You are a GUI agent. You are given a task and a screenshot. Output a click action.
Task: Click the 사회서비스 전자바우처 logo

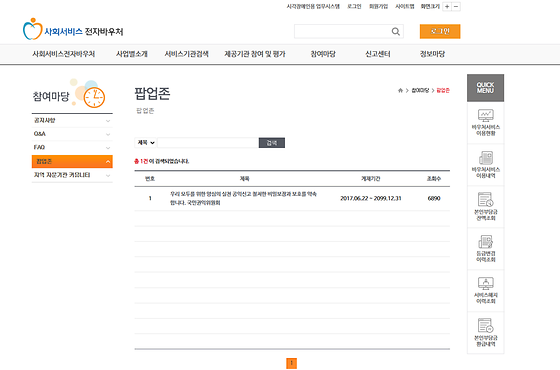coord(73,30)
